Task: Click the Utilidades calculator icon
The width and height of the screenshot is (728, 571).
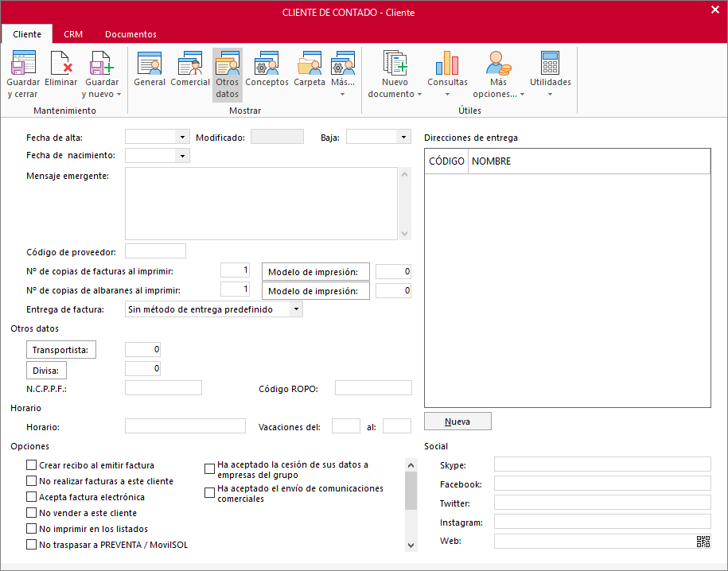Action: coord(550,64)
